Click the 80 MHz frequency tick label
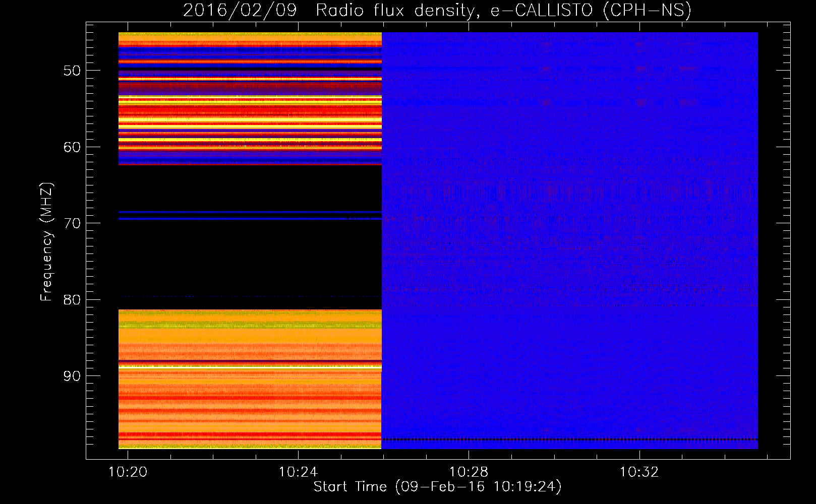Screen dimensions: 816x504 click(72, 300)
